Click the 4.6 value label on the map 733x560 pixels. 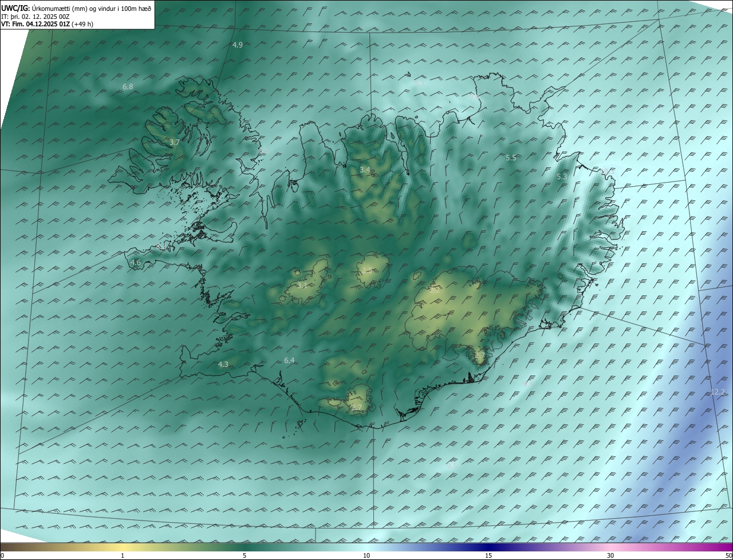click(136, 263)
